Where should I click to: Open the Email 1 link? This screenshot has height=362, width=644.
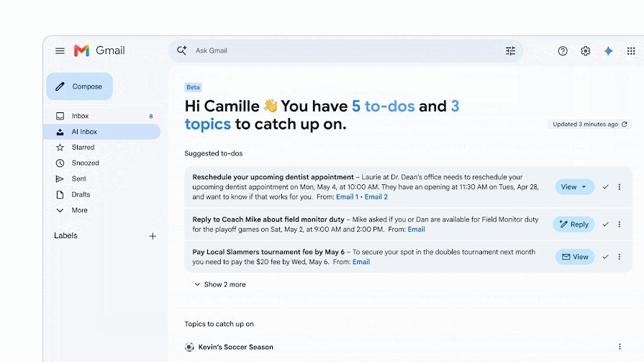tap(347, 196)
